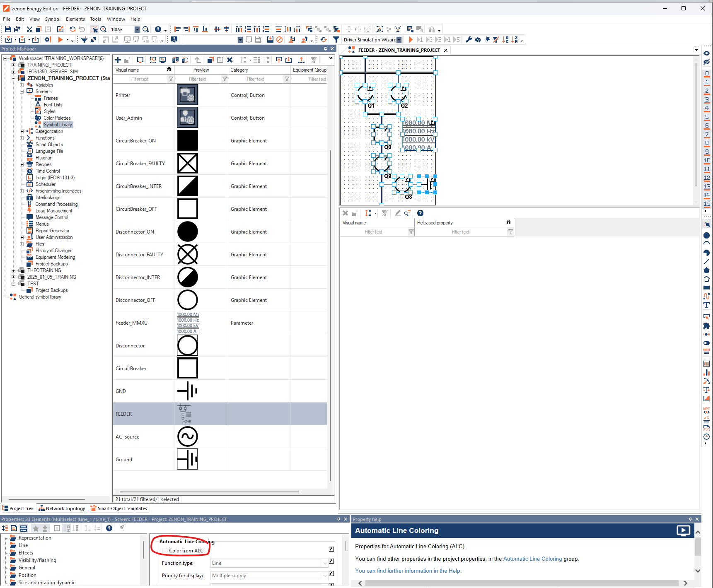This screenshot has width=713, height=588.
Task: Select the Disconnector_FAULTY symbol preview
Action: [188, 254]
